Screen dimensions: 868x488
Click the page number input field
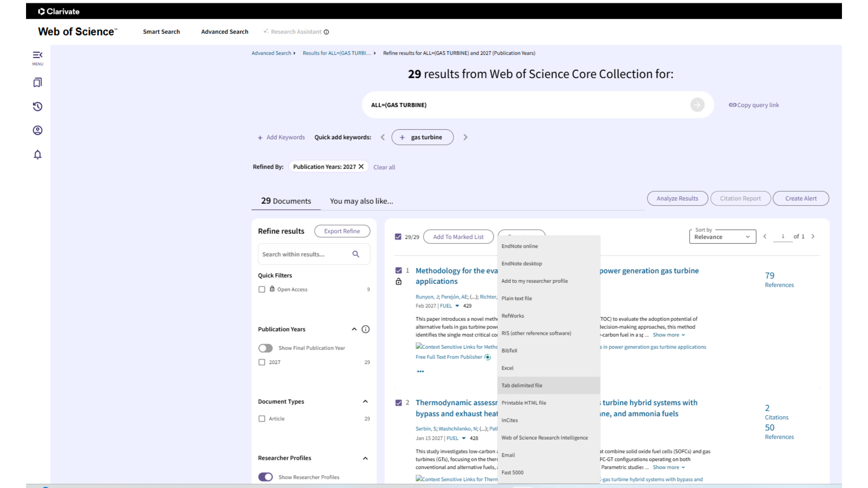783,236
